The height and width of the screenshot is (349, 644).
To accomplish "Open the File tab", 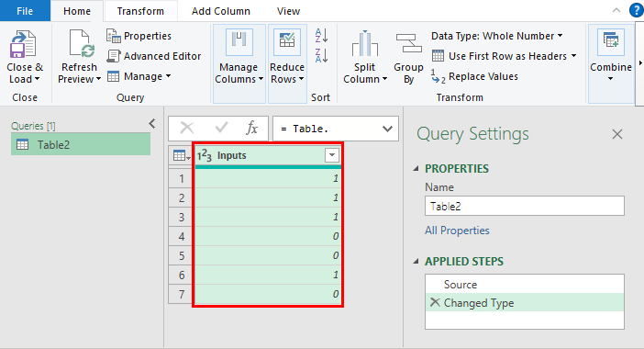I will (x=25, y=11).
